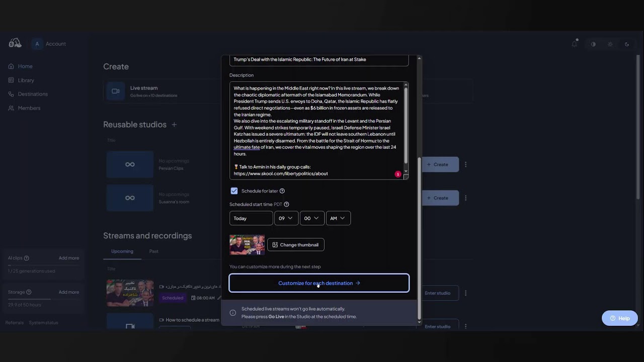
Task: Open the System status link
Action: coord(44,323)
